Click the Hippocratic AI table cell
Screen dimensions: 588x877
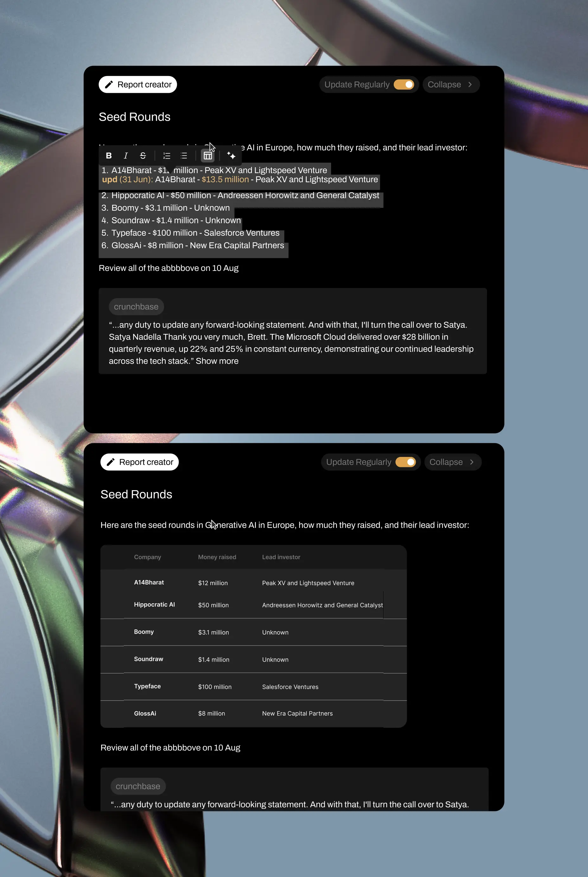pyautogui.click(x=155, y=605)
